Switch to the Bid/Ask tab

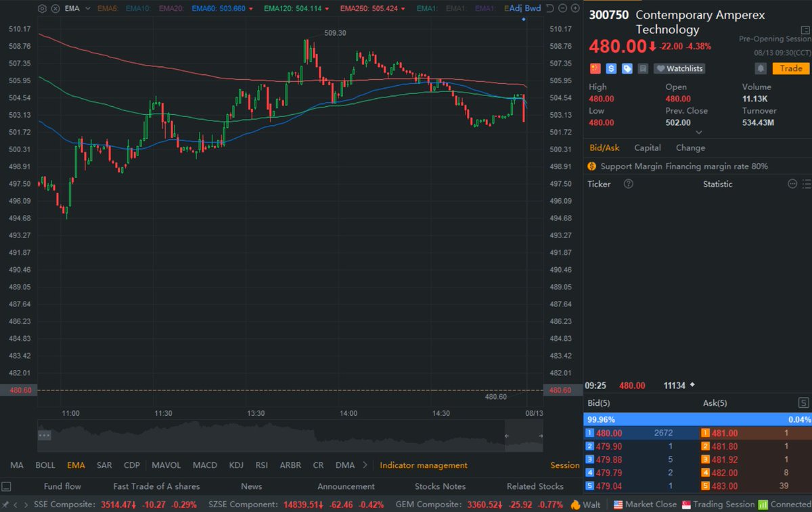click(604, 147)
